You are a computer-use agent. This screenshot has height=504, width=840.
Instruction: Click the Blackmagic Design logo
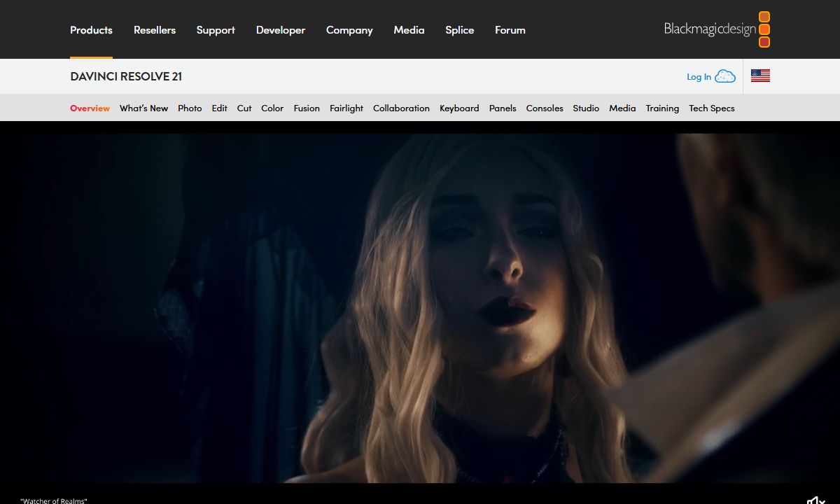[x=717, y=29]
